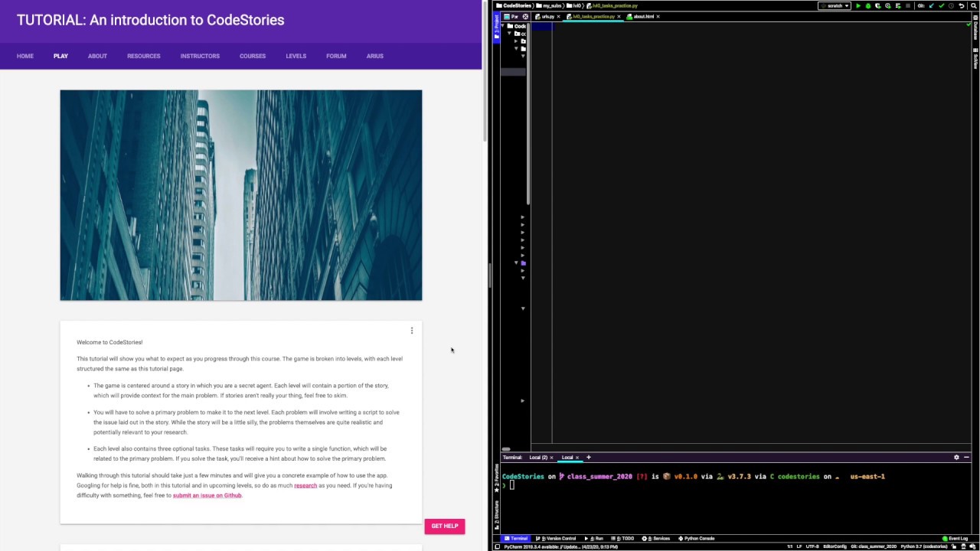Open Terminal tool window button
Screen dimensions: 980x551
point(516,538)
